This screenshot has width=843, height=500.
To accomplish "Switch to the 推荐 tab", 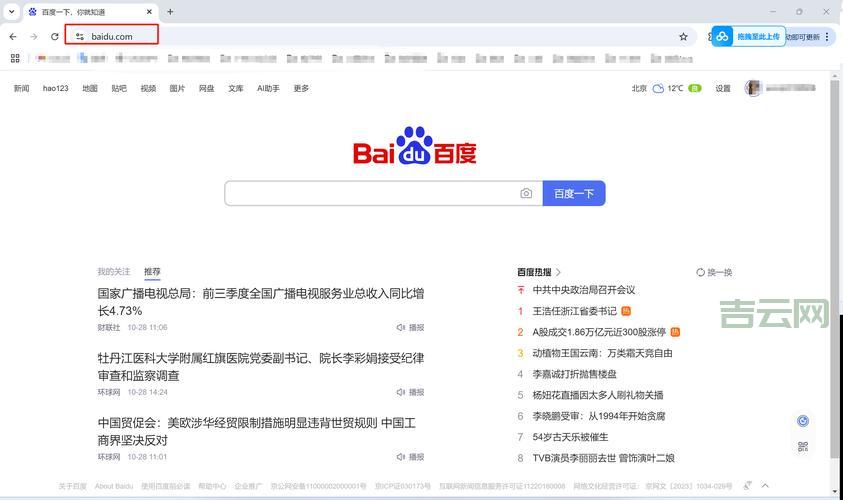I will [x=152, y=272].
